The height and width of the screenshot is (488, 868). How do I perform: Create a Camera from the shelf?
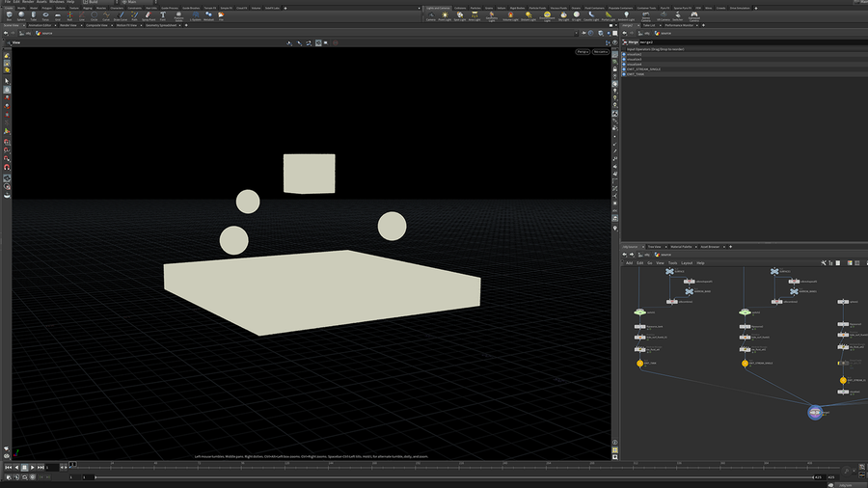coord(431,16)
